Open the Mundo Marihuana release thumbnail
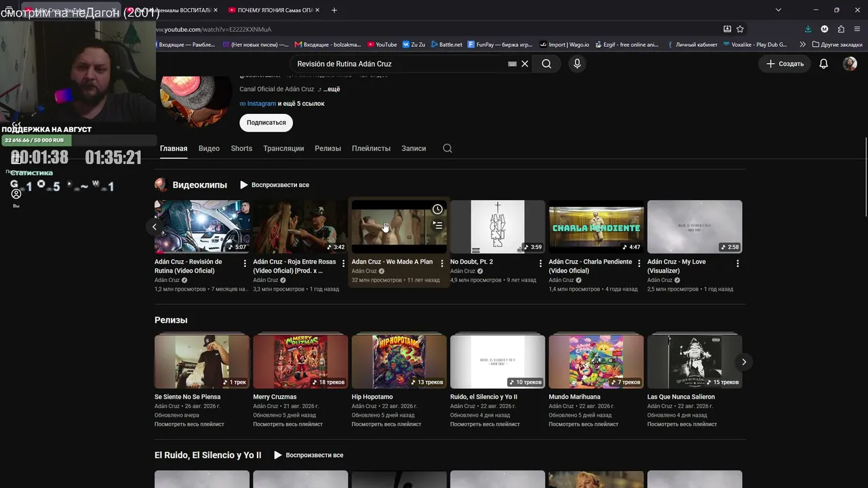 [x=596, y=361]
